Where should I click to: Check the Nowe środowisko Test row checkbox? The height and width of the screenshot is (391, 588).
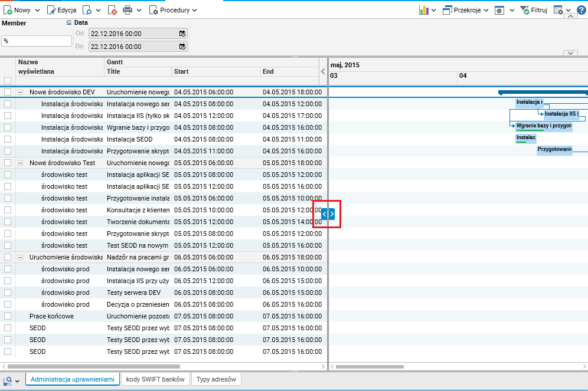point(8,163)
